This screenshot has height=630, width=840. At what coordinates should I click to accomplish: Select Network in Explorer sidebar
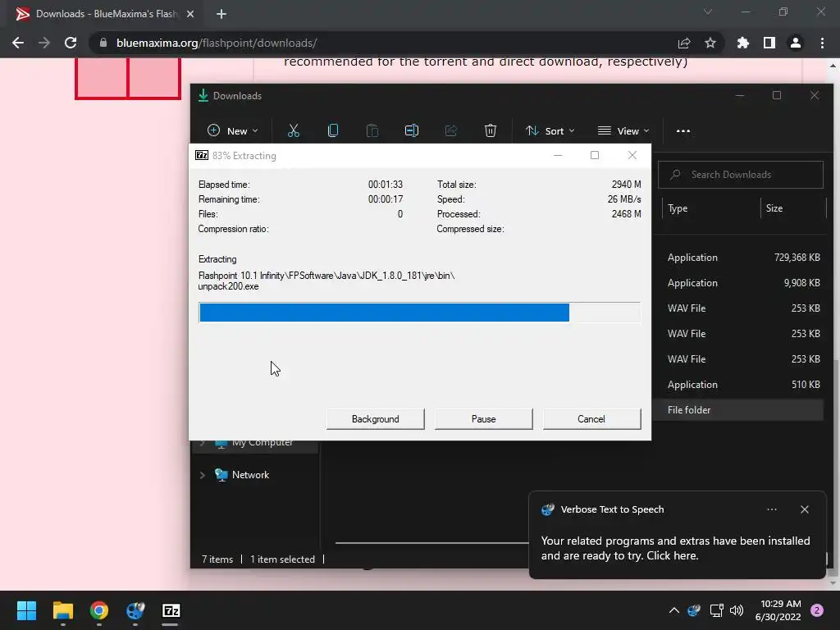coord(250,475)
